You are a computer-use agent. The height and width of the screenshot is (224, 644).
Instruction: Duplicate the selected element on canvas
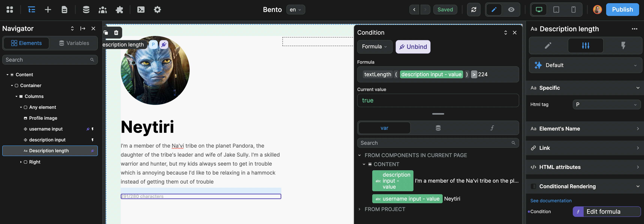tap(106, 32)
